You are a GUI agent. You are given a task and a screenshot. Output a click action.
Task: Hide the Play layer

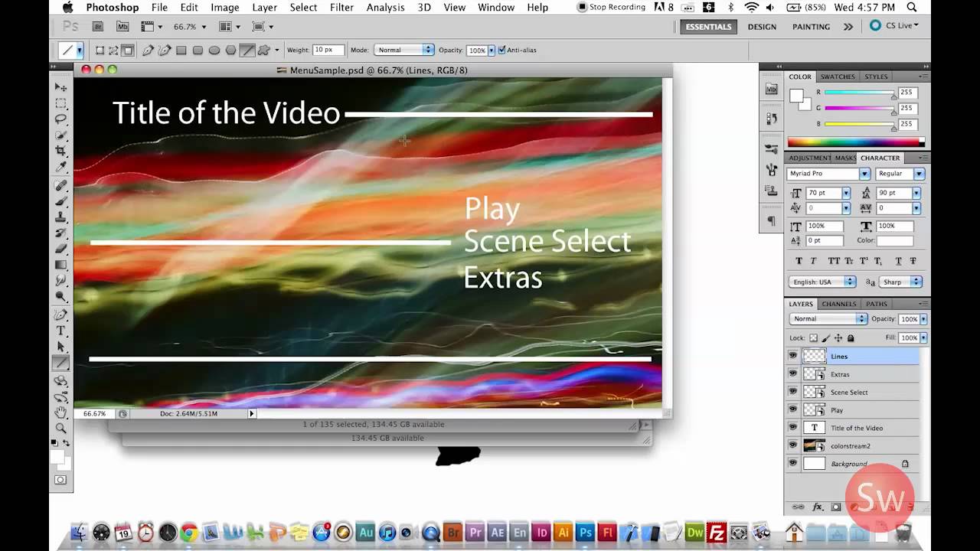point(792,409)
